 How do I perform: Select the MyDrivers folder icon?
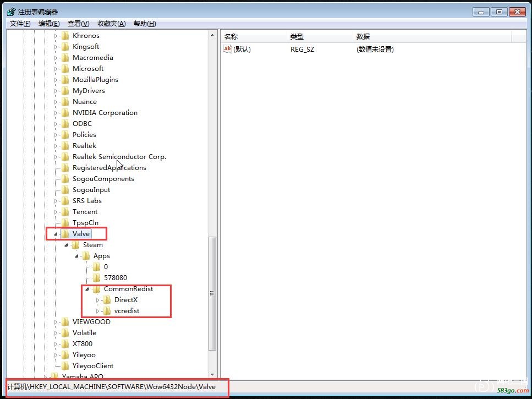[65, 91]
